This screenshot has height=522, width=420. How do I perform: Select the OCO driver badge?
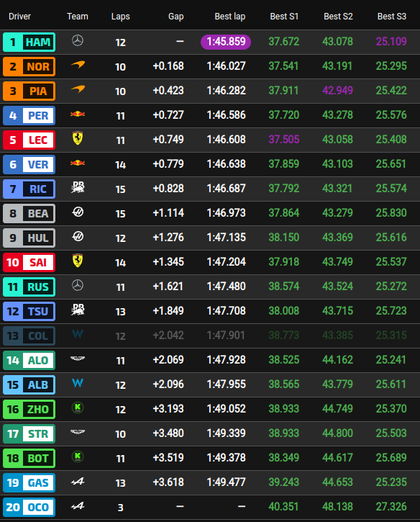point(29,507)
